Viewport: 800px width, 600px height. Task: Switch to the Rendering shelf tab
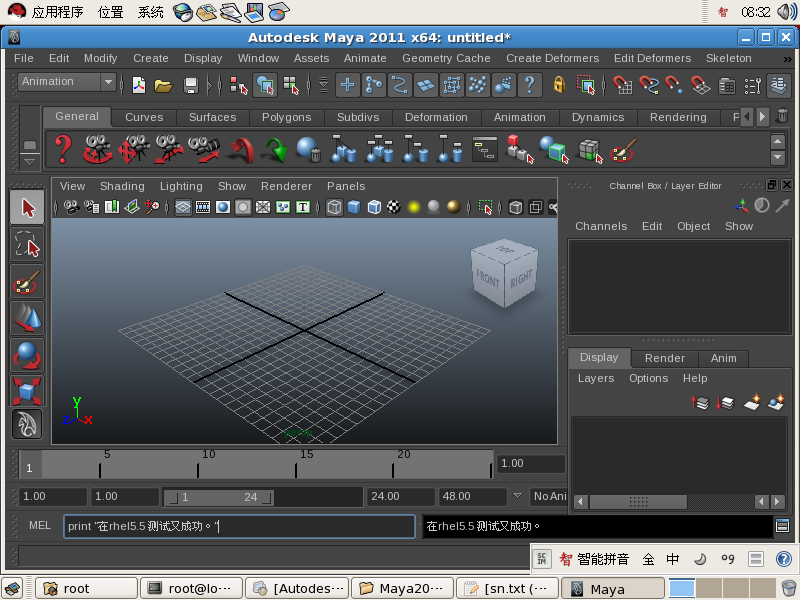click(x=678, y=117)
